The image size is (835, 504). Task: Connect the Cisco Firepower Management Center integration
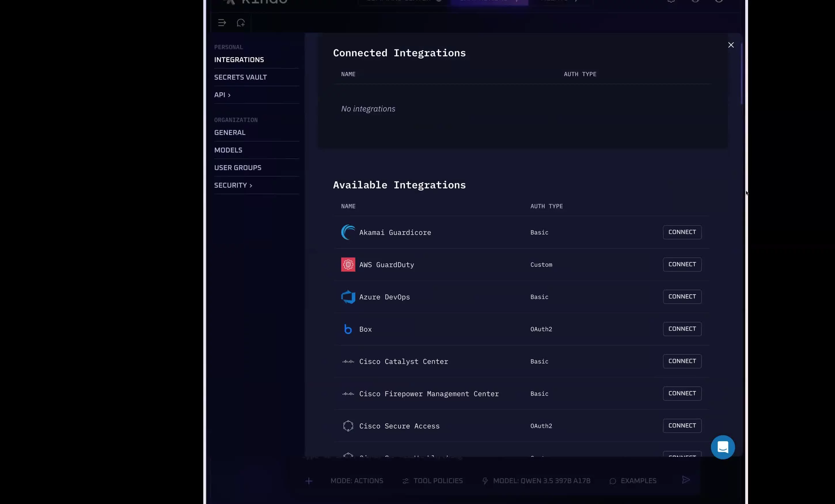(682, 393)
